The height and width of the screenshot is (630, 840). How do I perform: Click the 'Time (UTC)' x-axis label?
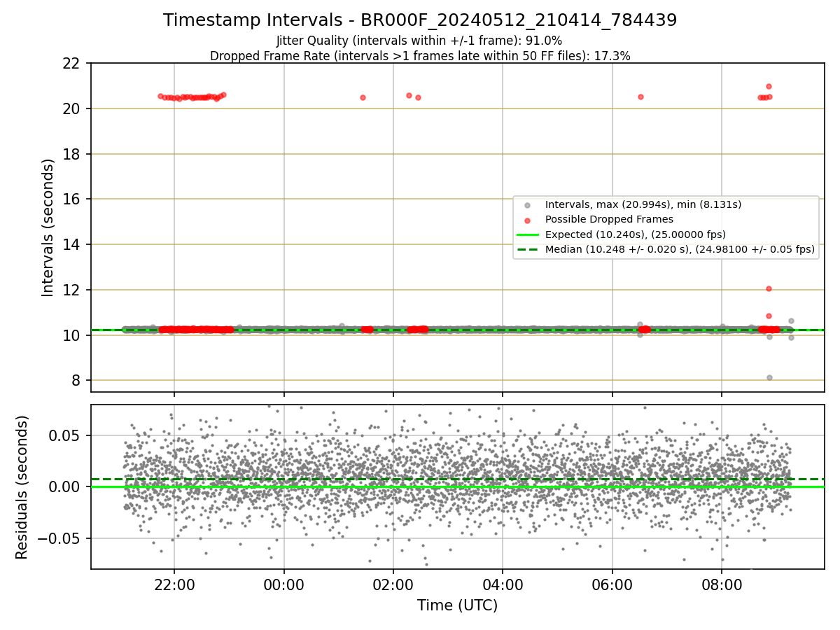457,605
